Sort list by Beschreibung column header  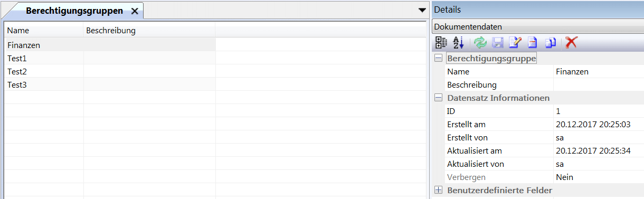pos(149,31)
